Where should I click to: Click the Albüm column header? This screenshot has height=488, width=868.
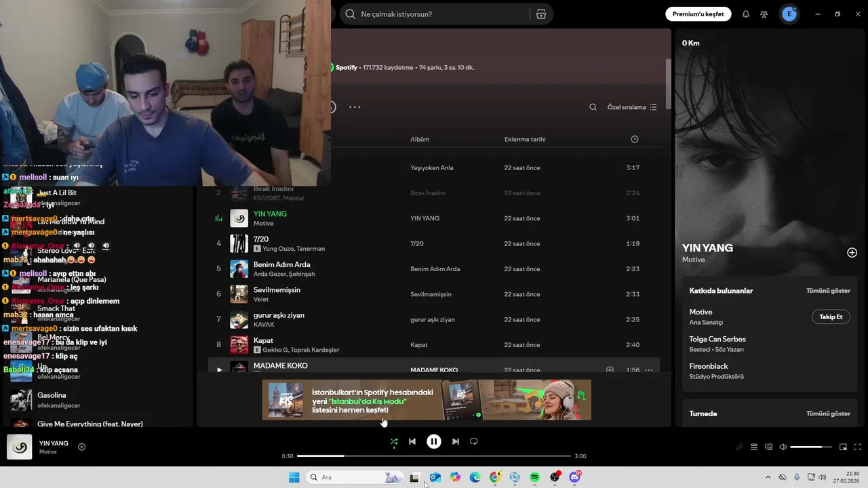point(420,139)
